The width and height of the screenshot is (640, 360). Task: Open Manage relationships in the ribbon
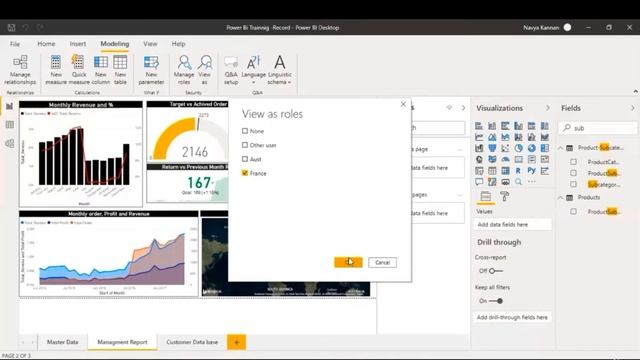tap(20, 70)
